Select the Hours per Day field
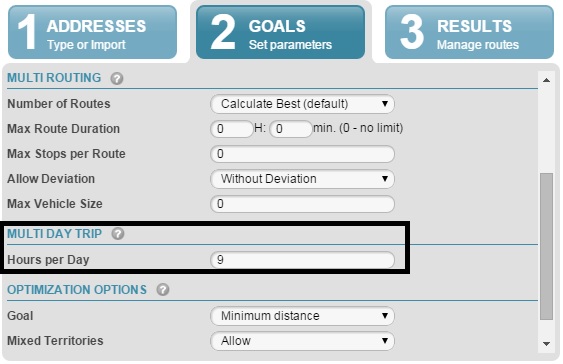This screenshot has width=563, height=364. click(302, 260)
